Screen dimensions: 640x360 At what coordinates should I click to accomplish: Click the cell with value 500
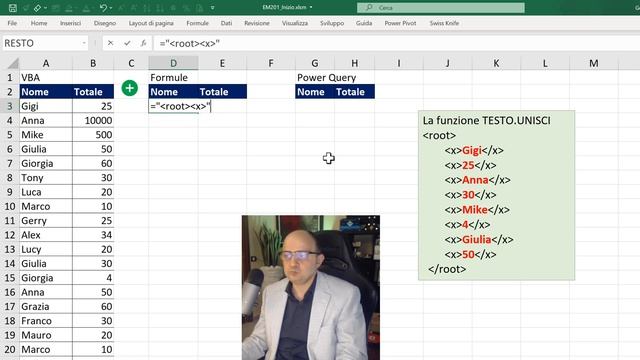coord(93,135)
